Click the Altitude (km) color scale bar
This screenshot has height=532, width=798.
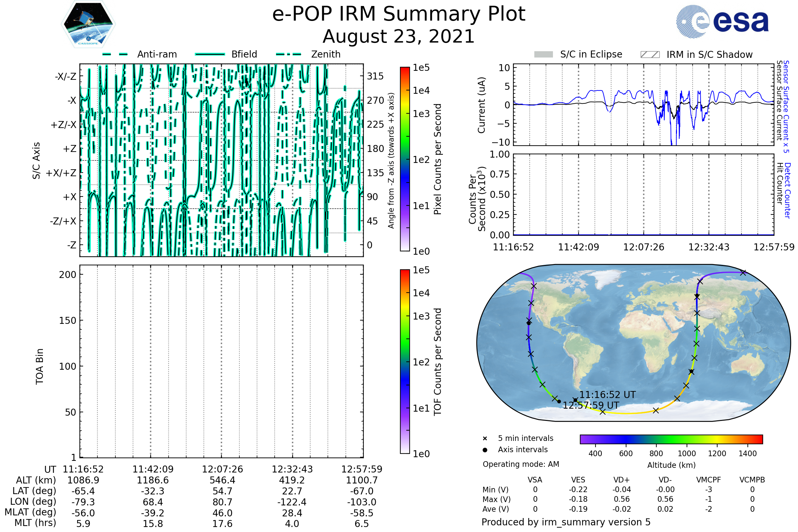[x=671, y=439]
